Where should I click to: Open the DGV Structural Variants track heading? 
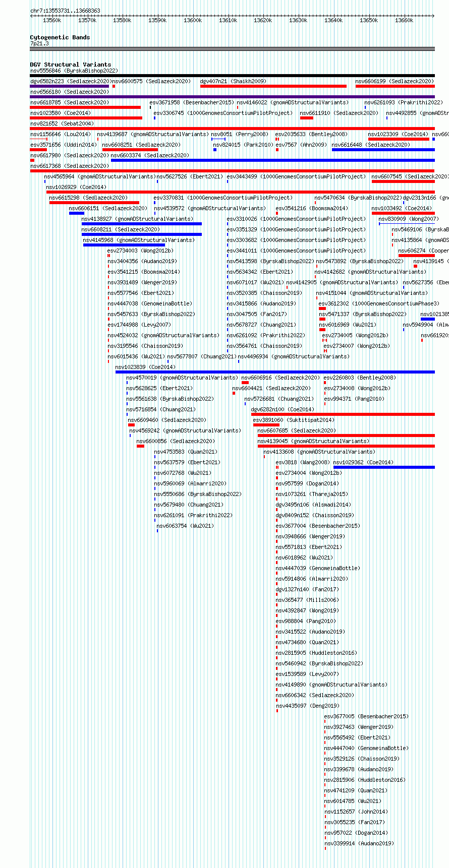click(x=71, y=65)
